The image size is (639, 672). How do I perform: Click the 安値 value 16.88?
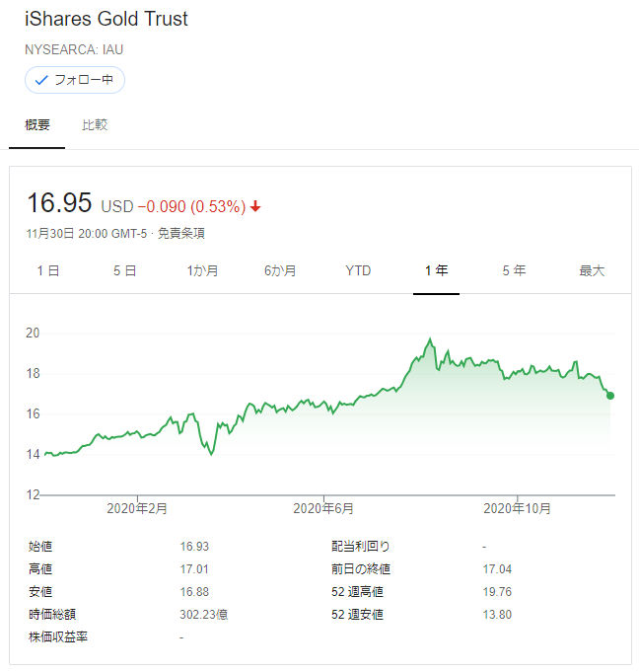(194, 592)
